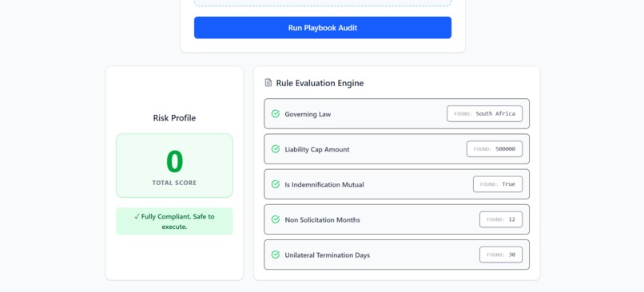The image size is (644, 292).
Task: Click the green 0 risk score number
Action: click(174, 162)
